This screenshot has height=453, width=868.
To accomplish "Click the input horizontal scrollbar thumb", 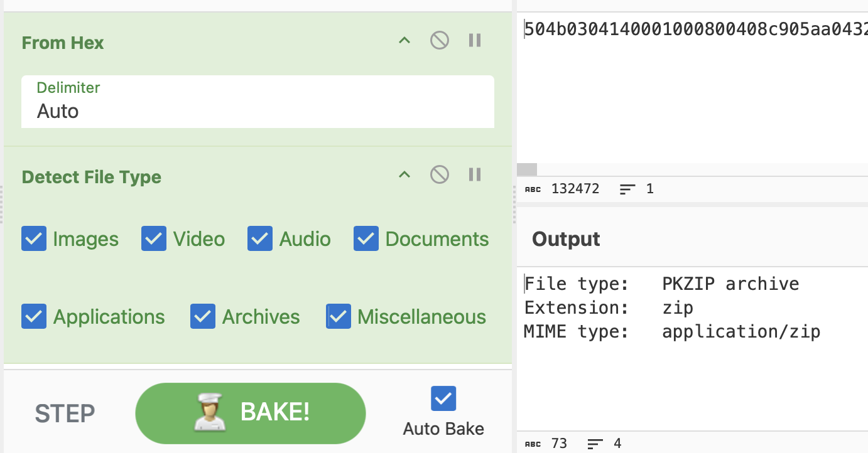I will tap(527, 169).
